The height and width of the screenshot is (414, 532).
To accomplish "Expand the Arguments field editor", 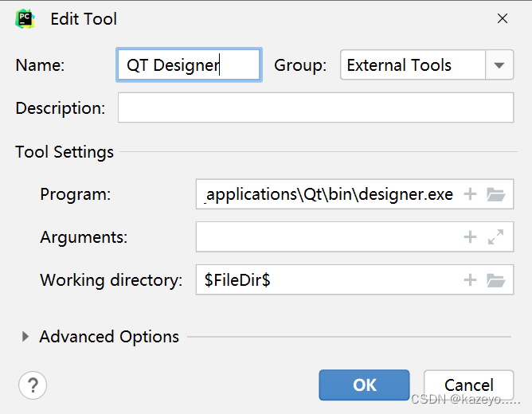I will pos(495,237).
